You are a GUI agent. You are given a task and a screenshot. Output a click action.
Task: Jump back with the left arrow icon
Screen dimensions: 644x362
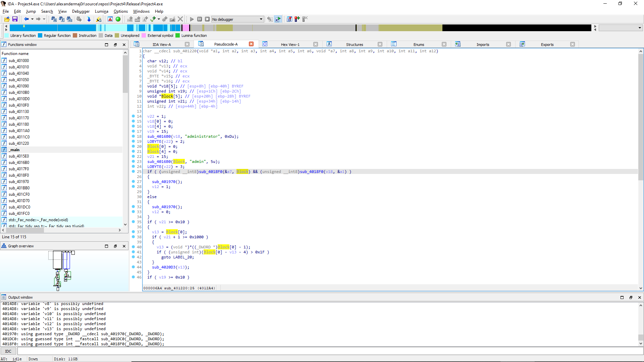(26, 19)
